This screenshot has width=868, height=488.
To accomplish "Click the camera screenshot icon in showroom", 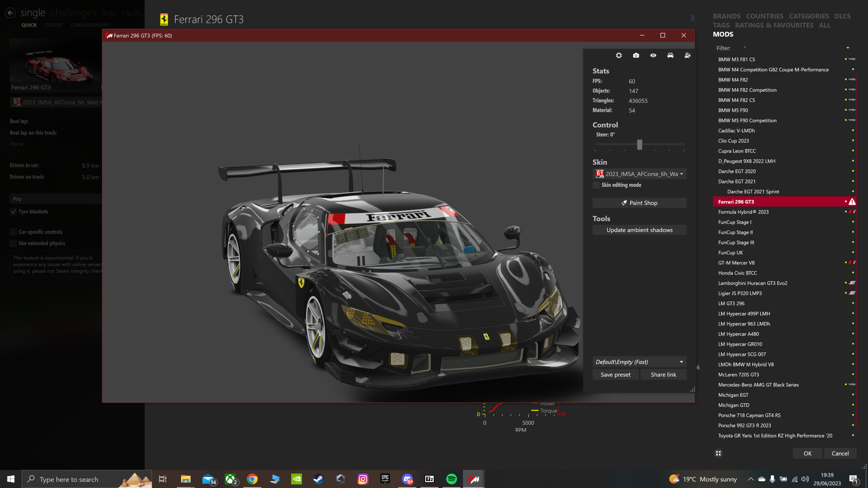I will click(x=636, y=55).
